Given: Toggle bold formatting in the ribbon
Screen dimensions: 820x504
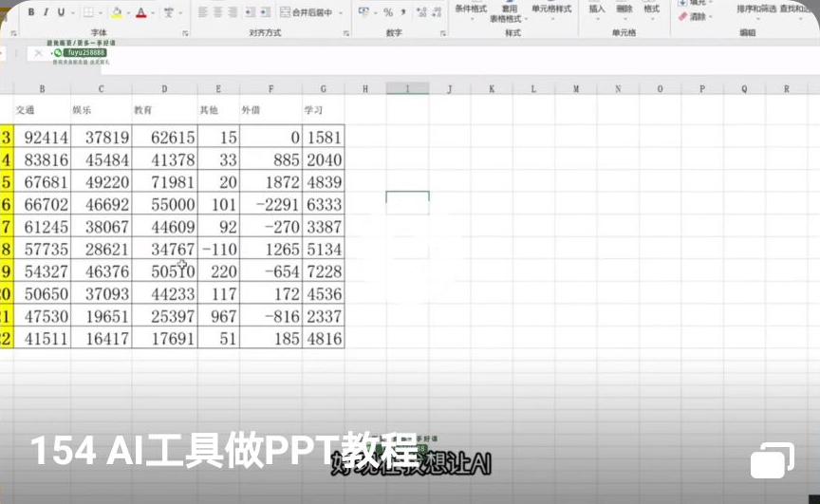Looking at the screenshot, I should pyautogui.click(x=31, y=12).
